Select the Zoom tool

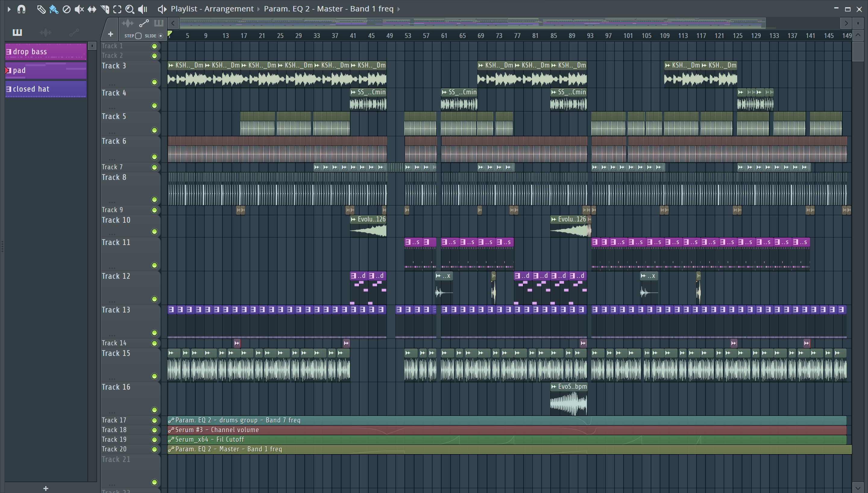(130, 9)
